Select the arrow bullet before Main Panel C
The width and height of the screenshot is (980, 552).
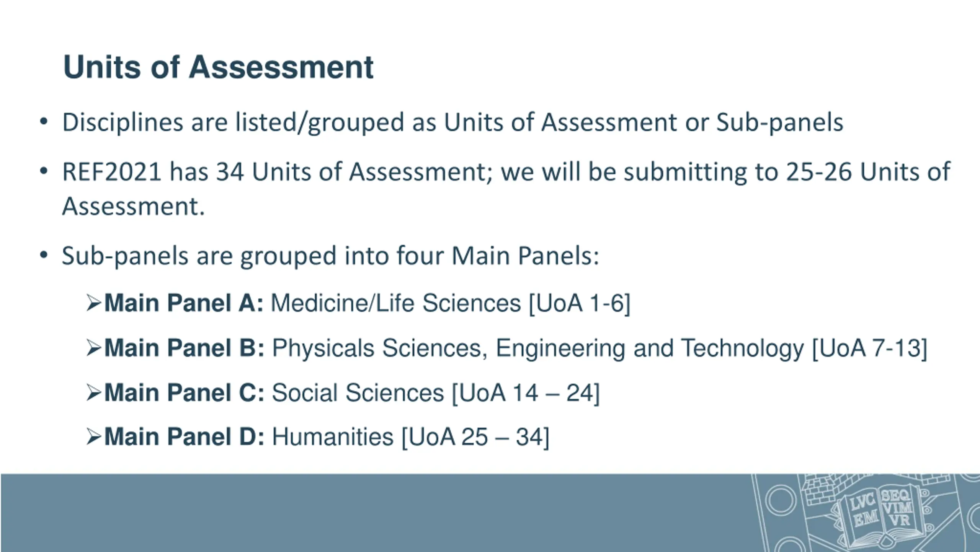pyautogui.click(x=93, y=393)
